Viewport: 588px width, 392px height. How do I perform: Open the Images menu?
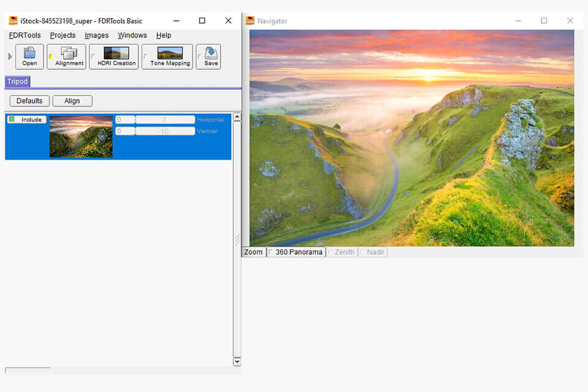click(x=96, y=35)
